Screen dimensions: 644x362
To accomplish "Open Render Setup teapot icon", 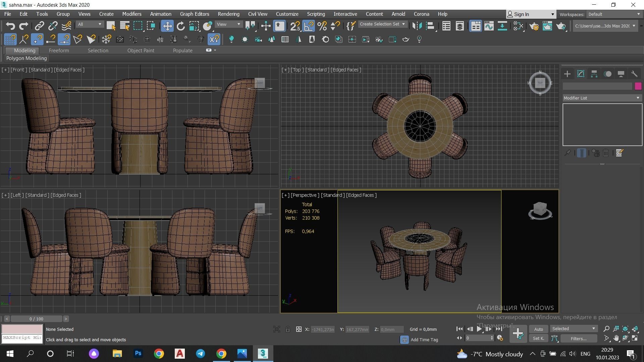I will (x=534, y=26).
